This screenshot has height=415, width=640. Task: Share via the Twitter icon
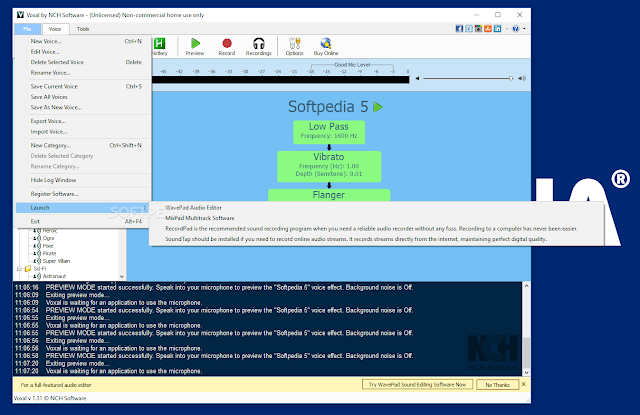click(x=469, y=29)
